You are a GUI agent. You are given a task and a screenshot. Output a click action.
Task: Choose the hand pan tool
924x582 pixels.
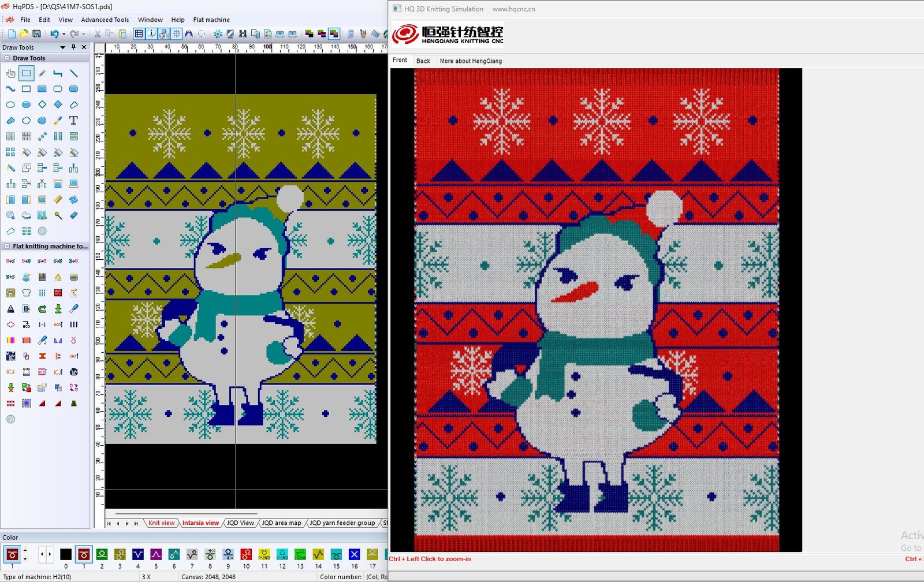point(10,73)
